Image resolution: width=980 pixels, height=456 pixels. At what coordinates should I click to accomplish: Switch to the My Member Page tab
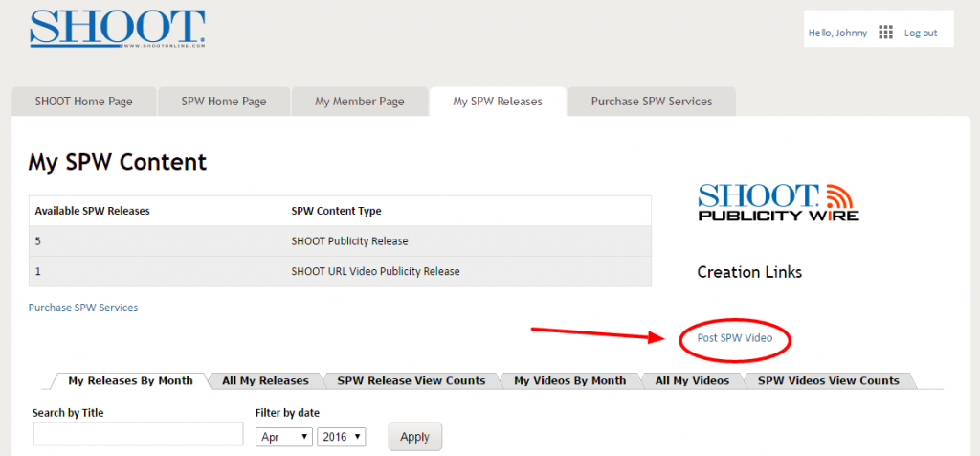pos(360,102)
